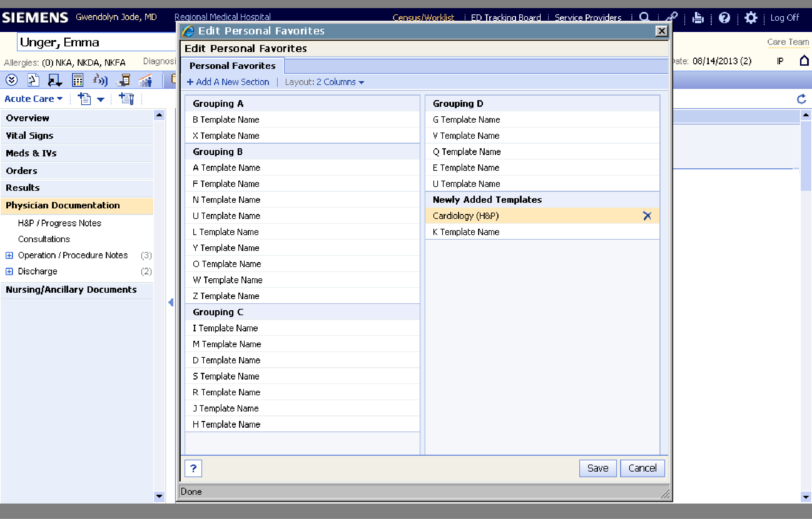Open Vital Signs in the left navigation
Viewport: 812px width, 519px height.
tap(30, 136)
